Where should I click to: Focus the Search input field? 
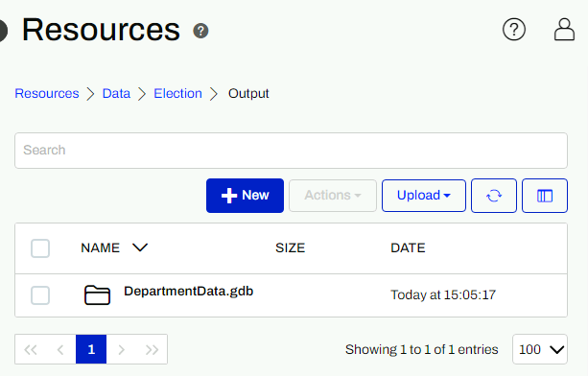click(x=291, y=151)
